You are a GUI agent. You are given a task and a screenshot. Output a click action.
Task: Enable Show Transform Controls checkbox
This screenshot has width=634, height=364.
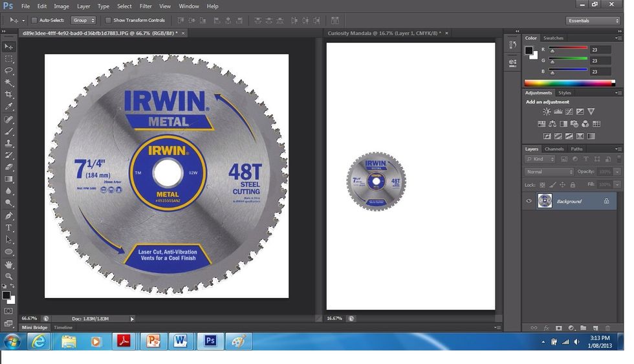(108, 20)
